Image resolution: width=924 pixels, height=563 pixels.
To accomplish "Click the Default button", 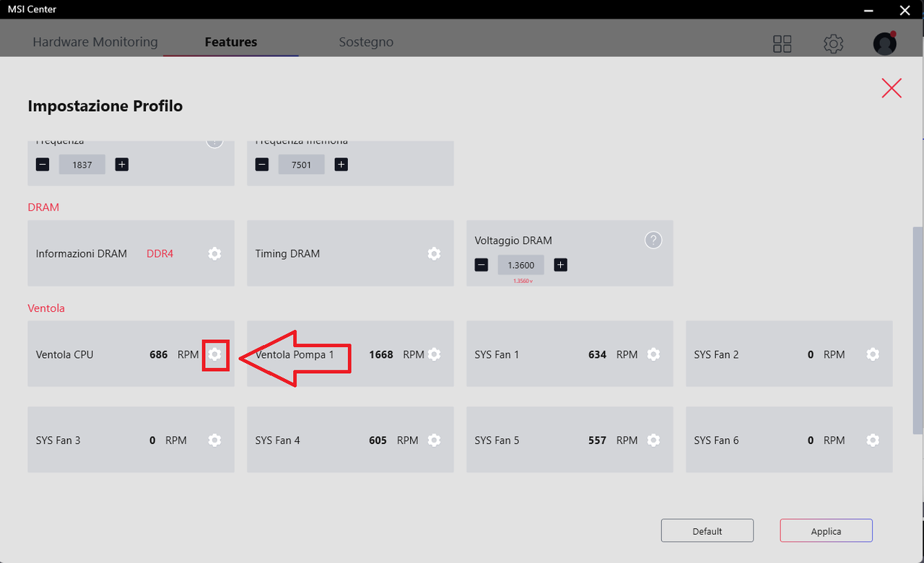I will click(x=707, y=531).
